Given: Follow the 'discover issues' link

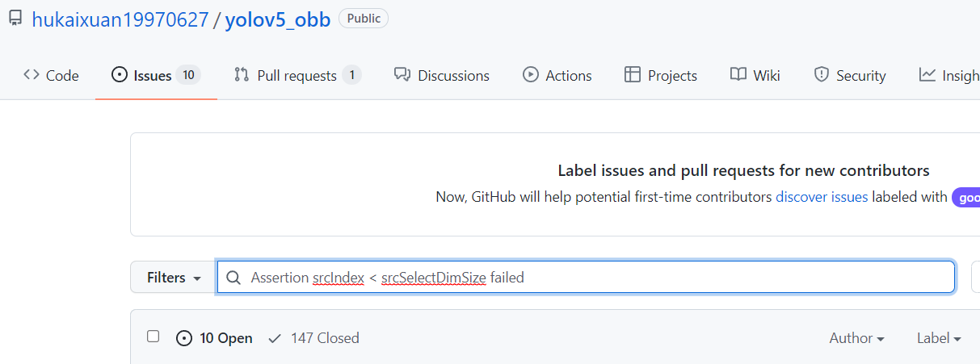Looking at the screenshot, I should (822, 196).
